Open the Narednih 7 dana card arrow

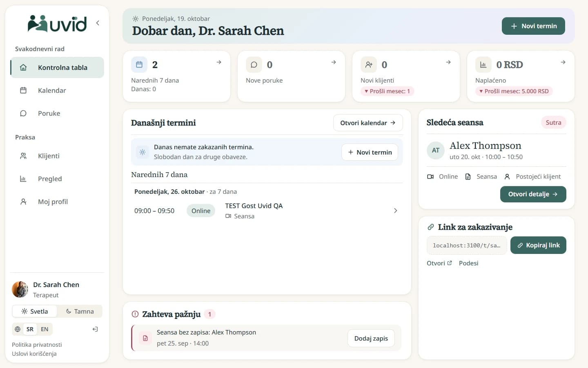[219, 62]
